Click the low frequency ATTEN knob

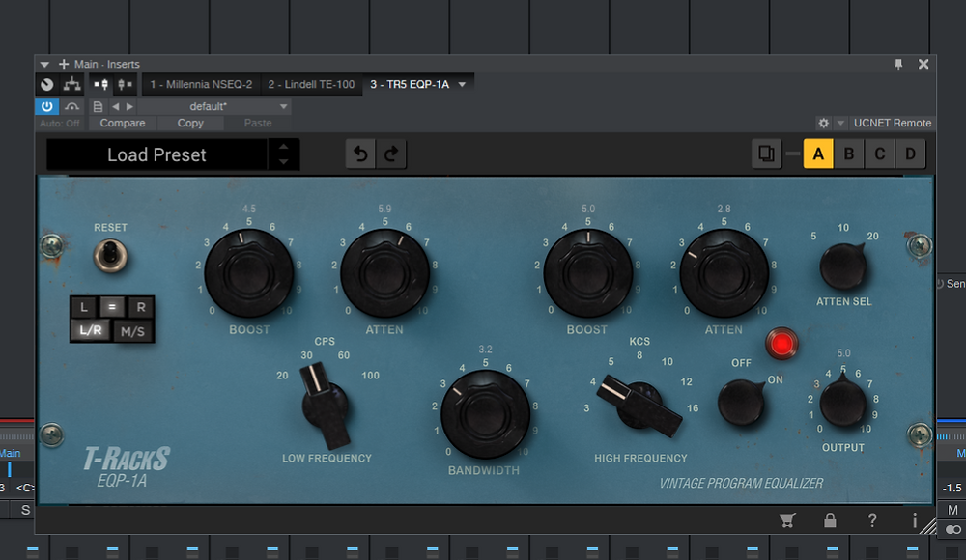tap(385, 273)
